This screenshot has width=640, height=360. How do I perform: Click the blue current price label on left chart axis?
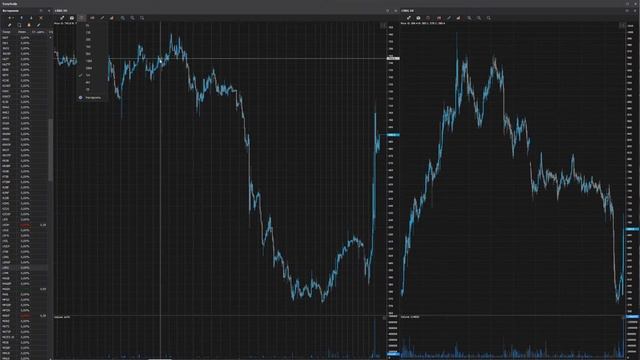click(393, 135)
